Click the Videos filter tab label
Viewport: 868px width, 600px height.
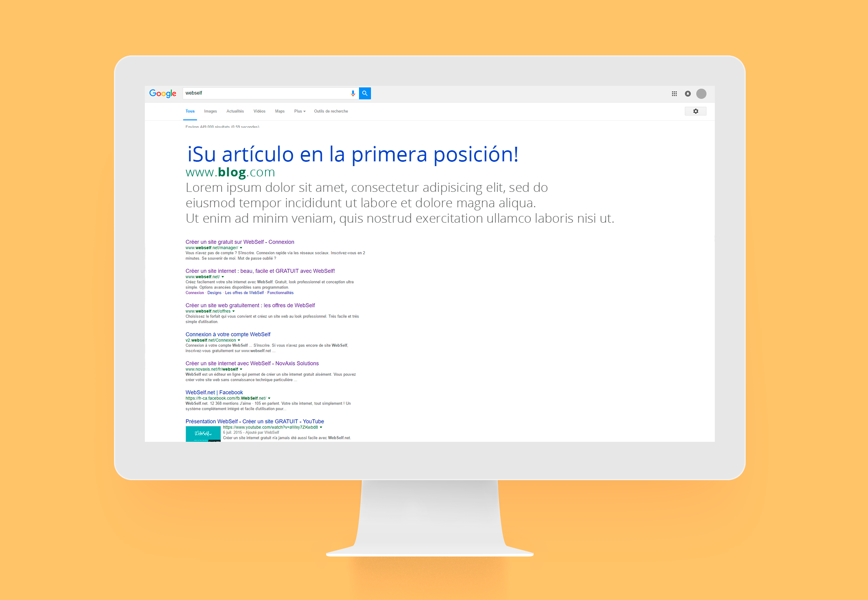(x=258, y=112)
